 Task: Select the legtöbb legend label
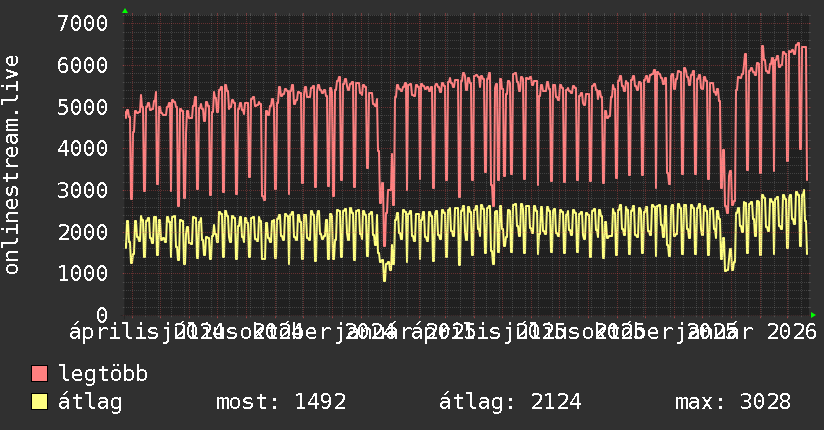pyautogui.click(x=103, y=374)
